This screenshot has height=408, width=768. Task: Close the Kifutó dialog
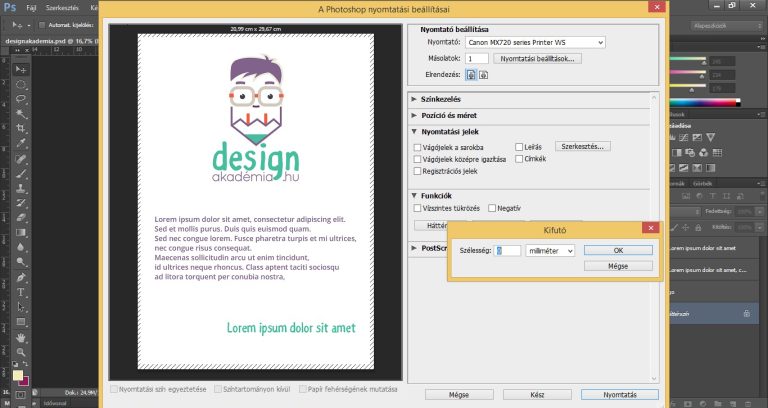pos(650,228)
